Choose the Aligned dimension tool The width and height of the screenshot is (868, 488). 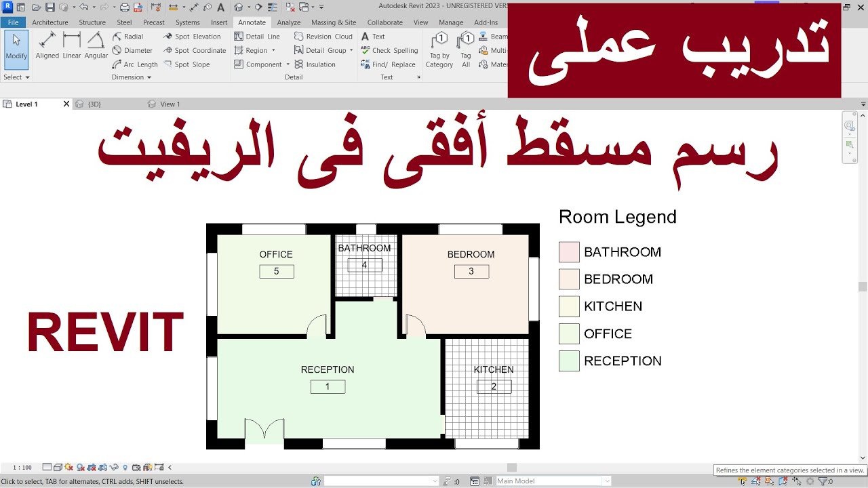[x=47, y=45]
